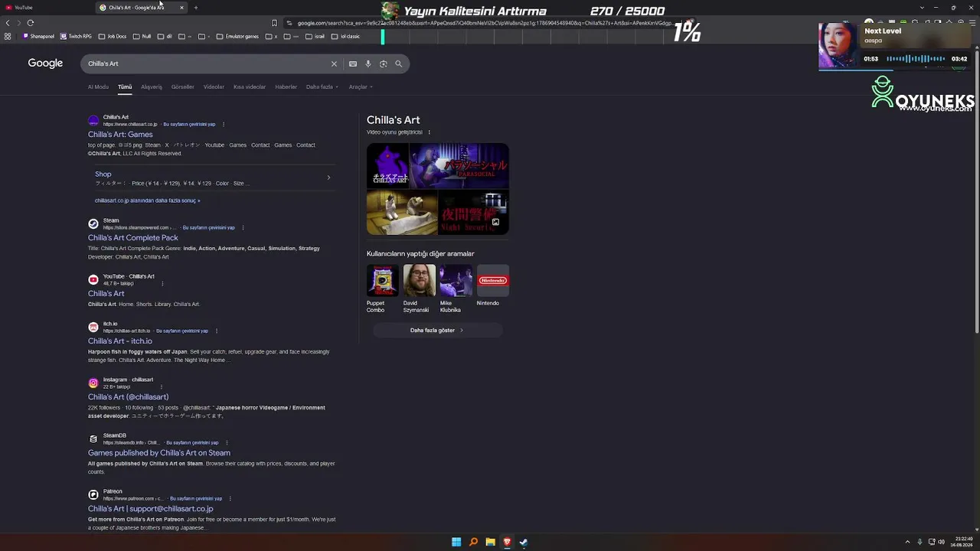Select the Puppet Combo related search
Screen dimensions: 980x551
(x=382, y=289)
